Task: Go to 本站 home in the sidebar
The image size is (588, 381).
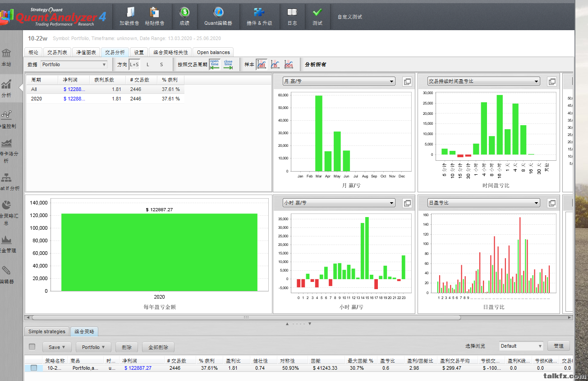Action: [x=6, y=57]
